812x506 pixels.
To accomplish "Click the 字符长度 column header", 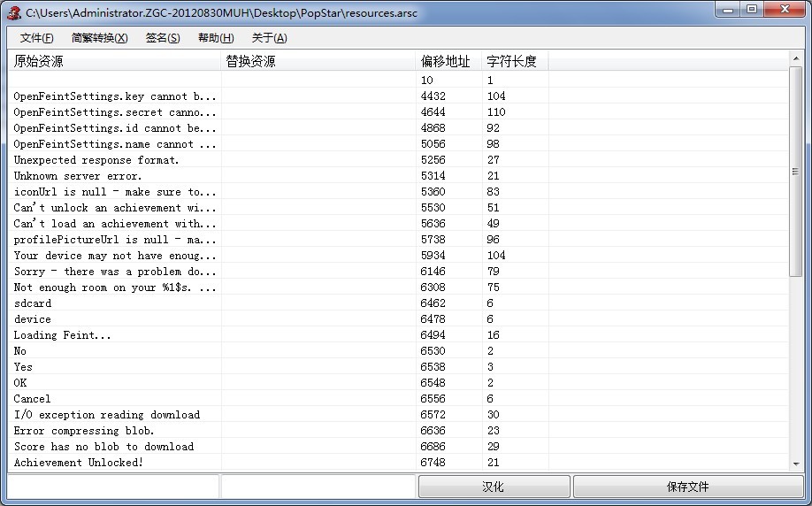I will pos(516,61).
